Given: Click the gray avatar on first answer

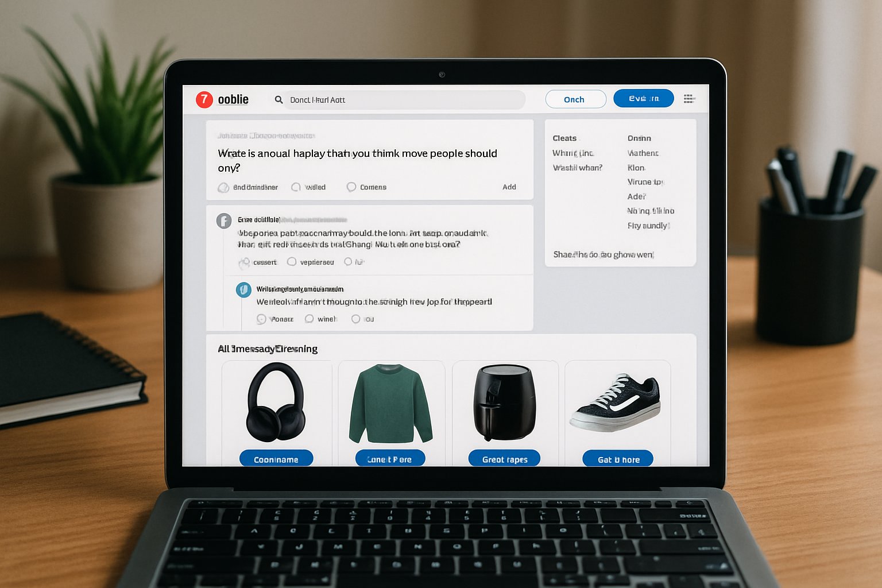Looking at the screenshot, I should pos(224,220).
